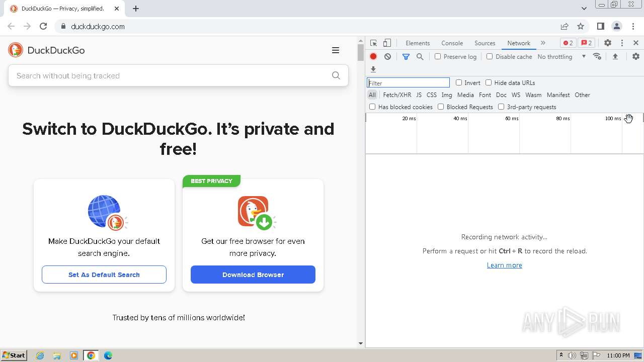644x362 pixels.
Task: Switch to the Console tab
Action: pos(452,43)
